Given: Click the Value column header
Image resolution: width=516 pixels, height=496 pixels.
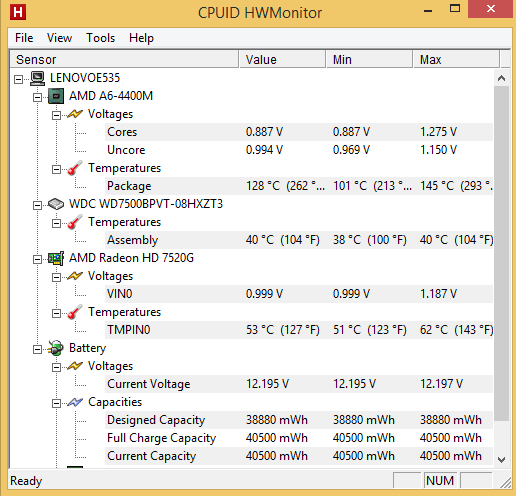Looking at the screenshot, I should 282,59.
